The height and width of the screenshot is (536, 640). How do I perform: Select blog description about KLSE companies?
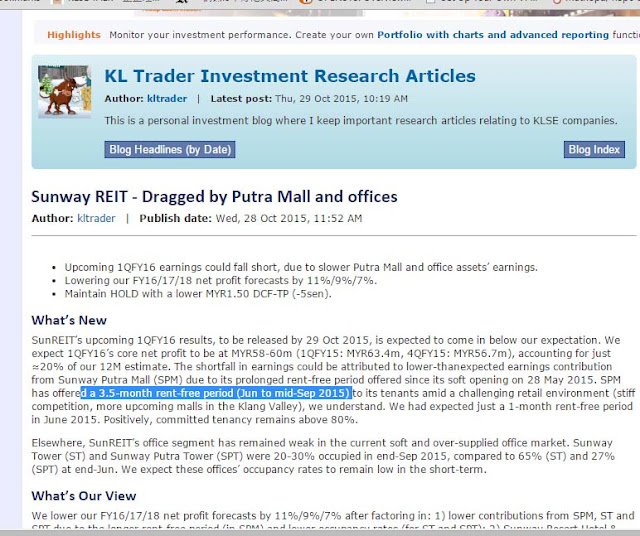pyautogui.click(x=361, y=120)
